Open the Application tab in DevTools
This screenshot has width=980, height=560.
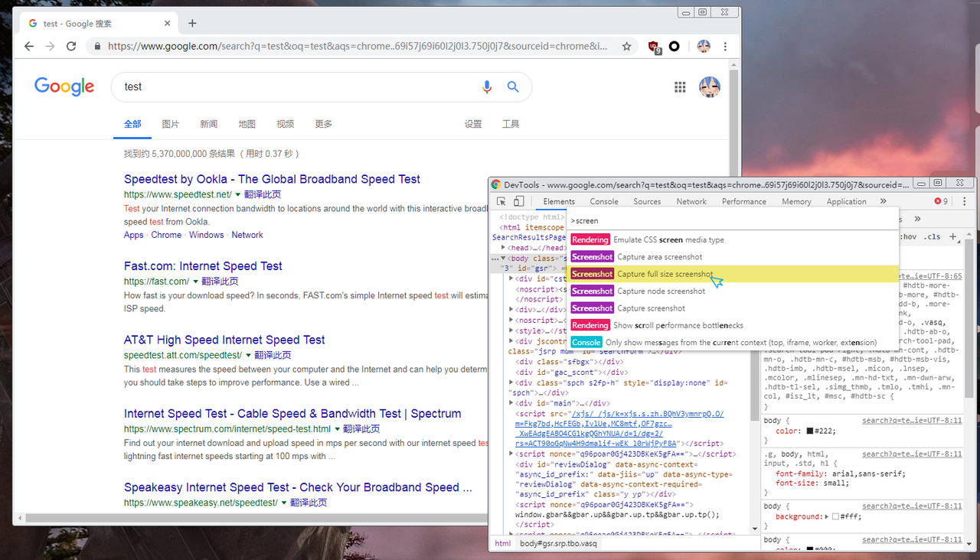846,201
